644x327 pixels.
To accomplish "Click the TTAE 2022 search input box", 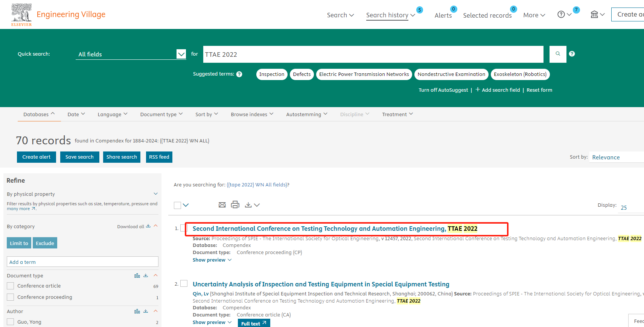I will point(373,54).
